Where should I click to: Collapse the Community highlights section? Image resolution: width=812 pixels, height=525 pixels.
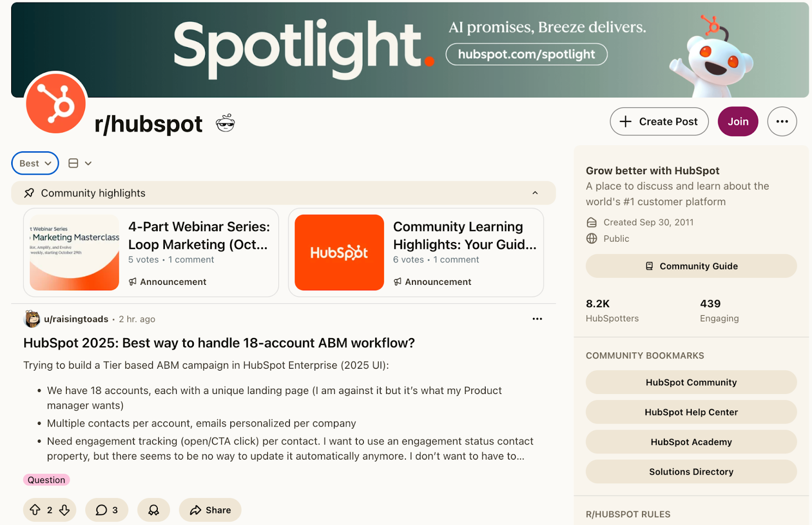tap(535, 193)
